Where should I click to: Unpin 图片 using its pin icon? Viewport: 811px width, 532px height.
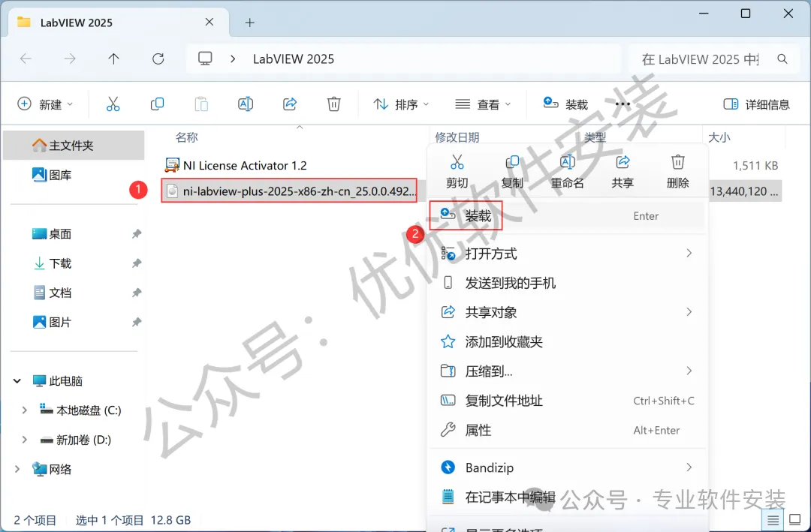pyautogui.click(x=136, y=322)
